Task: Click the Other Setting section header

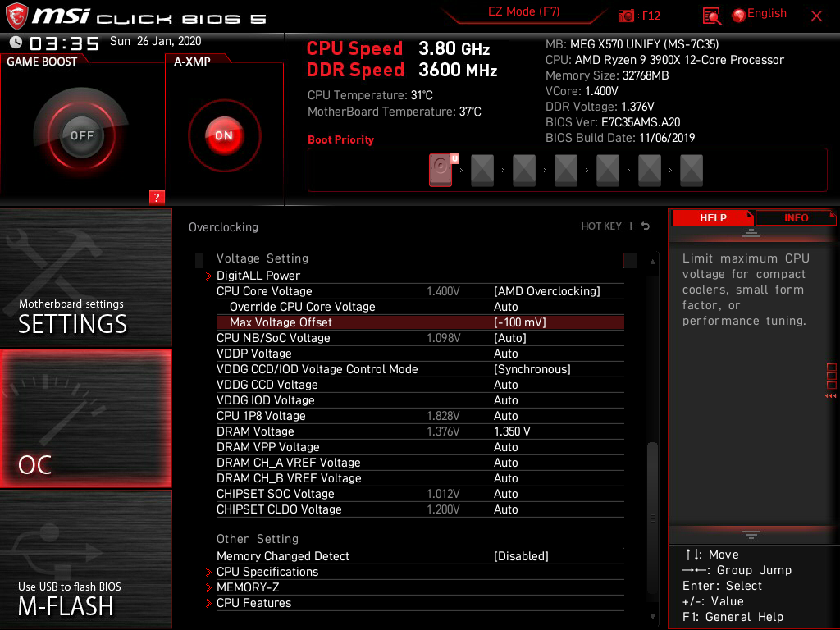Action: point(257,539)
